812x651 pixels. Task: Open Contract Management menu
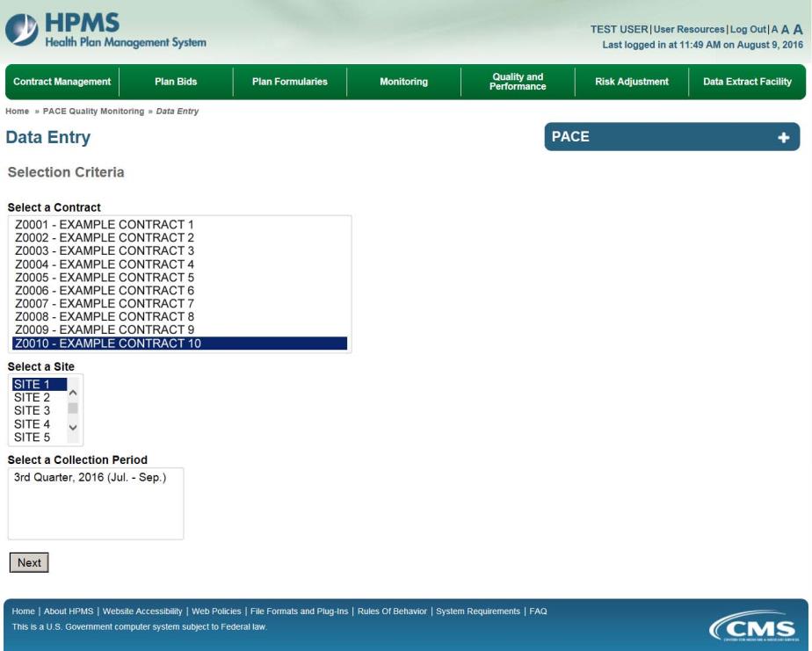pyautogui.click(x=62, y=82)
